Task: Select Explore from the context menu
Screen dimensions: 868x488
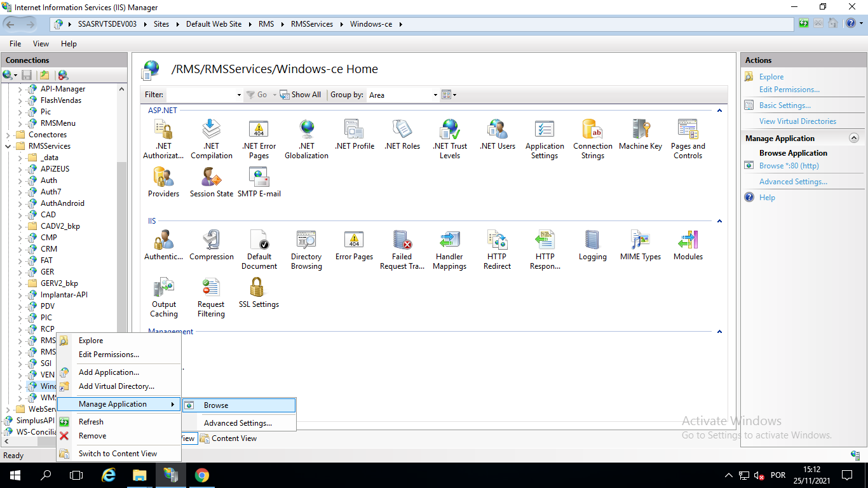Action: (119, 341)
